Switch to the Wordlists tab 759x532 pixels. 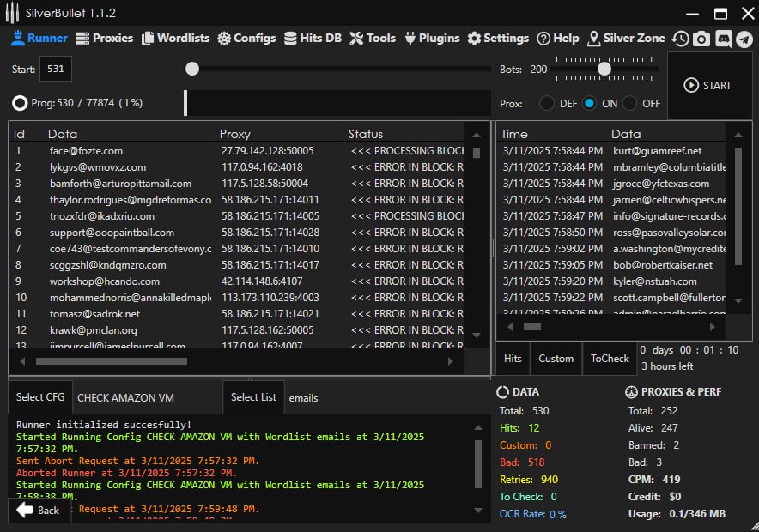click(175, 39)
